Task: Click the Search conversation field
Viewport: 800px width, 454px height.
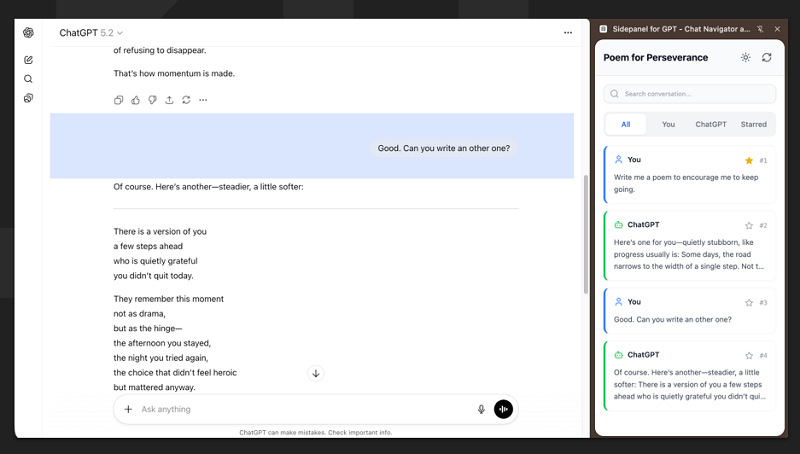Action: pos(690,94)
